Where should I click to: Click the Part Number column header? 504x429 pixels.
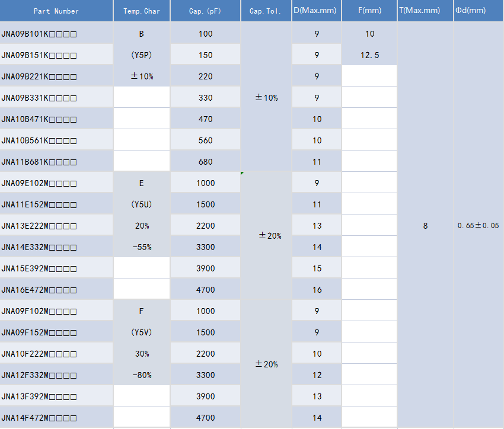[56, 11]
